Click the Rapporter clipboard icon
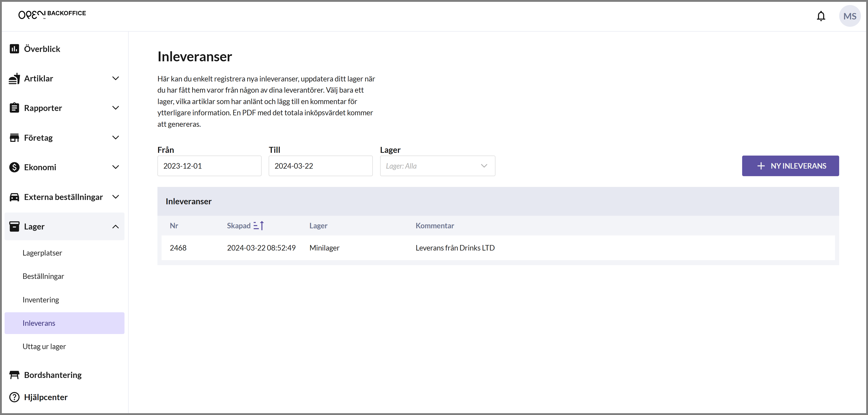868x415 pixels. [x=14, y=108]
